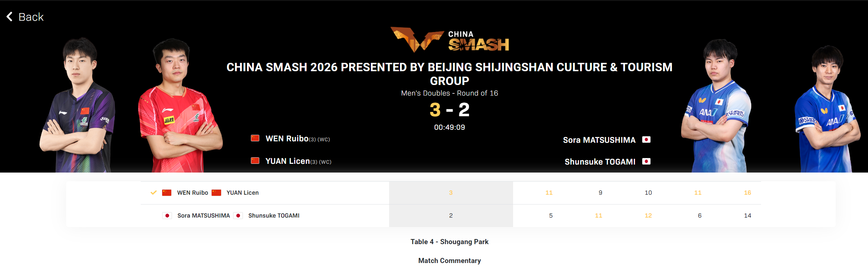868x271 pixels.
Task: Click Japan flag before Shunsuke TOGAMI in table
Action: click(238, 215)
